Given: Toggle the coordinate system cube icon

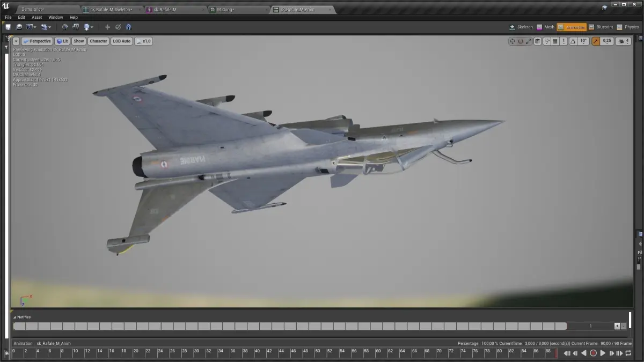Looking at the screenshot, I should tap(537, 41).
